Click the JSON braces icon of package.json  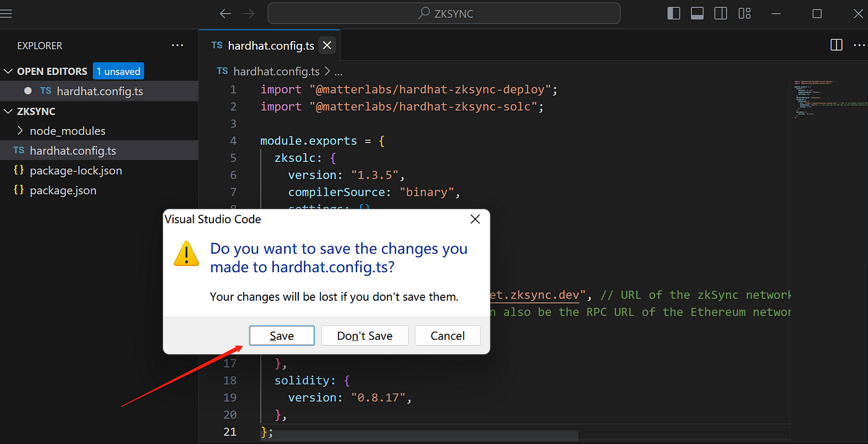(19, 190)
